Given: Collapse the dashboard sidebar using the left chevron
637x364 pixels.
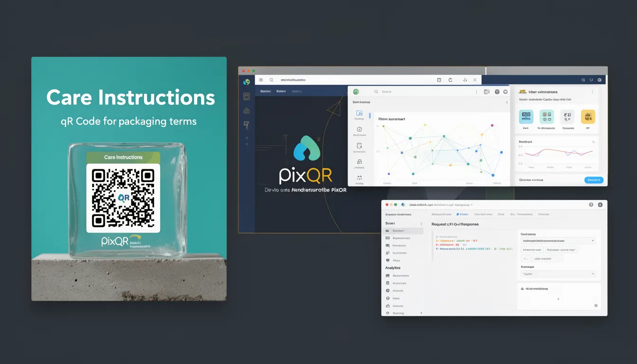Looking at the screenshot, I should pos(507,102).
